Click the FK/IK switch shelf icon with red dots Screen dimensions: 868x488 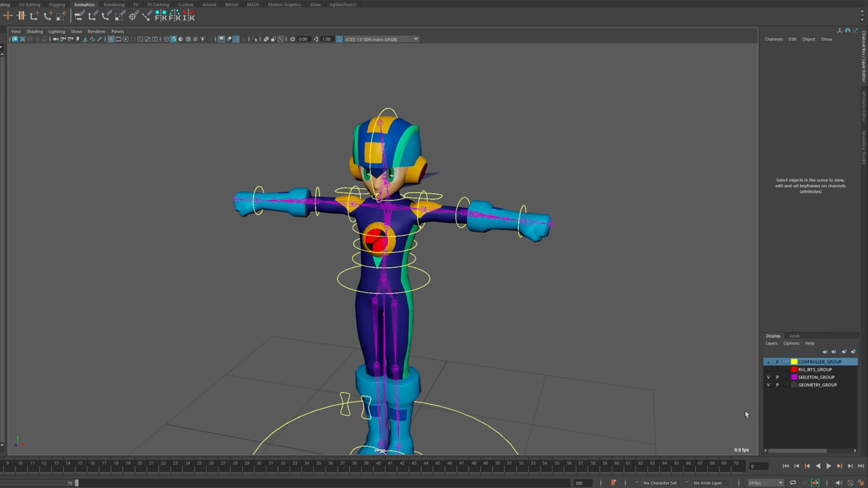point(187,16)
